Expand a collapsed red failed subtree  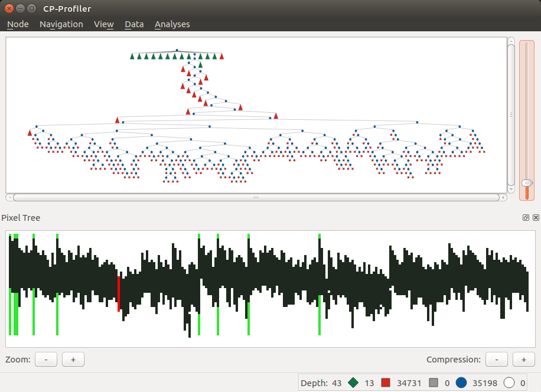221,56
